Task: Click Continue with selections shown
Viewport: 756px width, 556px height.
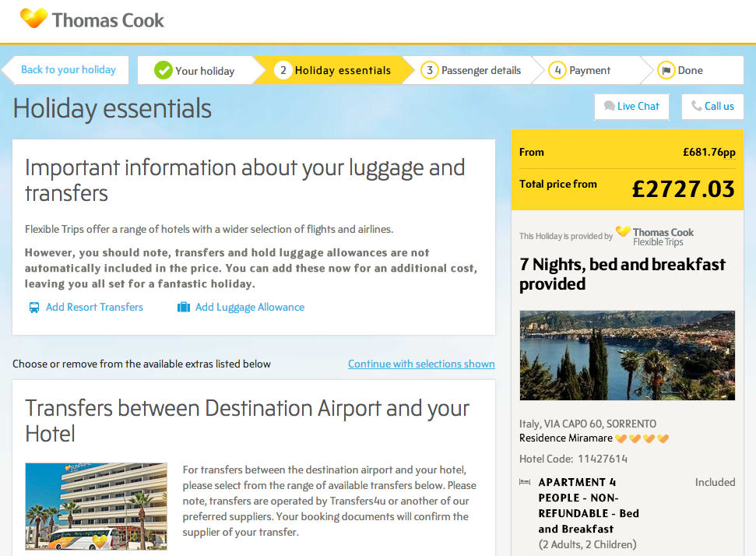Action: [x=421, y=364]
